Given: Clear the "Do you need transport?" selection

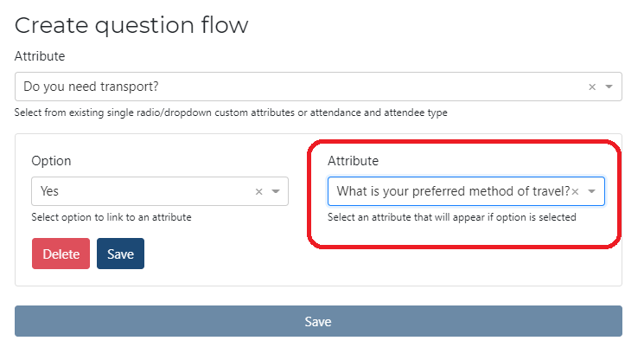Looking at the screenshot, I should point(591,87).
